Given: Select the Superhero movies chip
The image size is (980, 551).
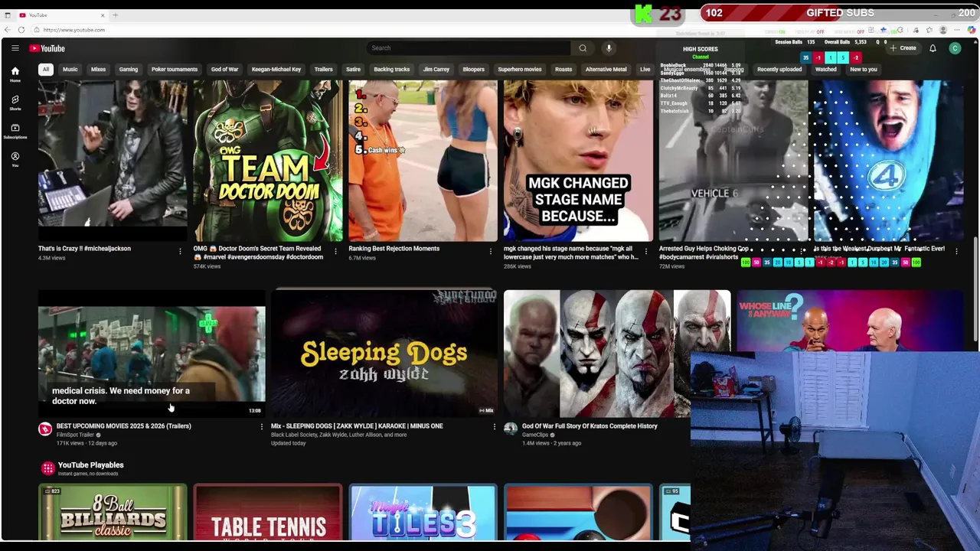Looking at the screenshot, I should (520, 70).
